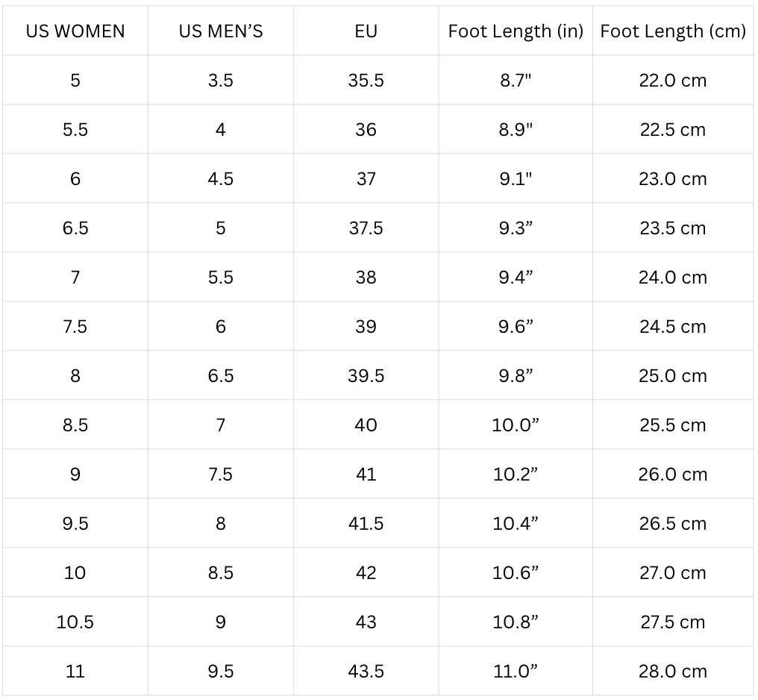Click the Foot Length (cm) header
This screenshot has height=700, width=758.
coord(673,31)
